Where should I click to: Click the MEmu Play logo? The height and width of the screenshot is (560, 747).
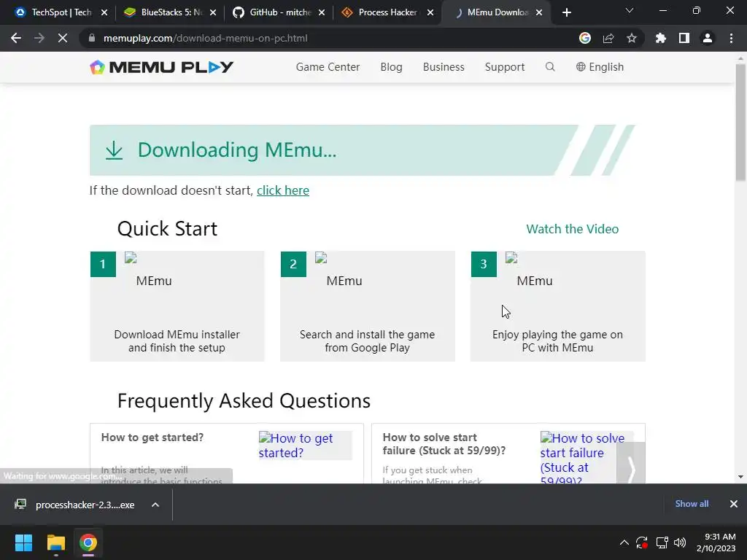161,67
